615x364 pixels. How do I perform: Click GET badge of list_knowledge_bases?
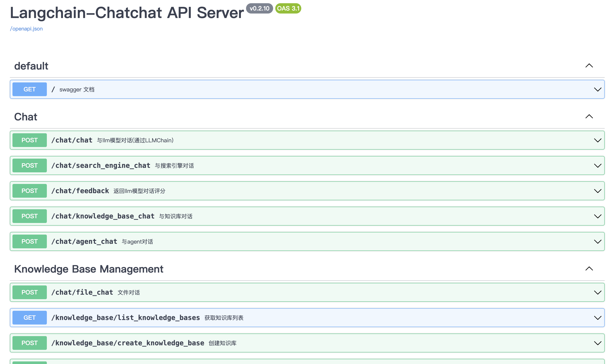tap(29, 318)
